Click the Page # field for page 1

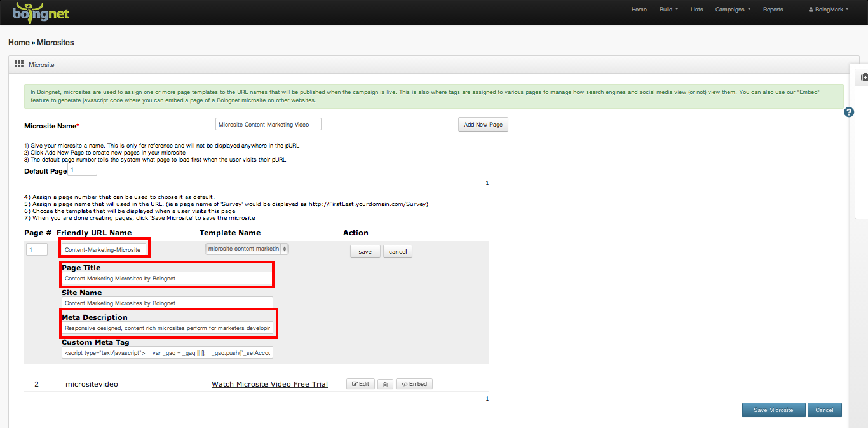coord(37,249)
